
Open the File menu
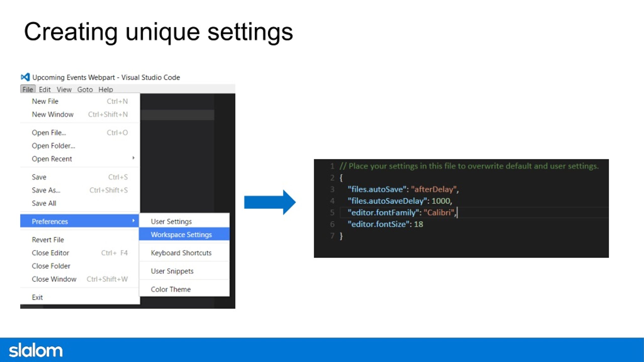point(28,89)
